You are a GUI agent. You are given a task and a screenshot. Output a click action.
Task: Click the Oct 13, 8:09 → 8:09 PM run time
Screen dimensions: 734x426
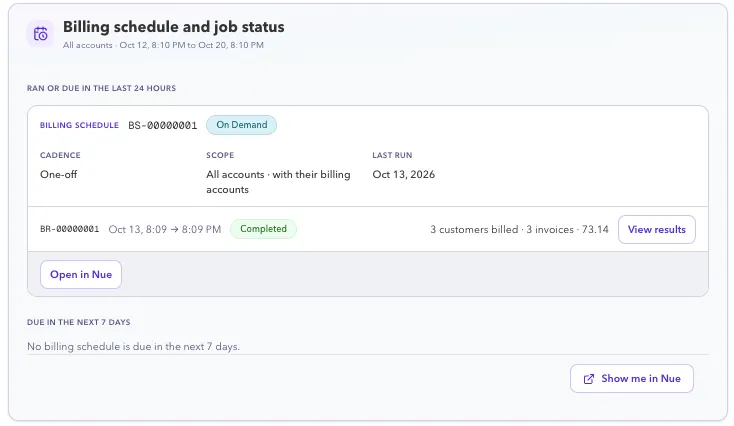click(165, 229)
